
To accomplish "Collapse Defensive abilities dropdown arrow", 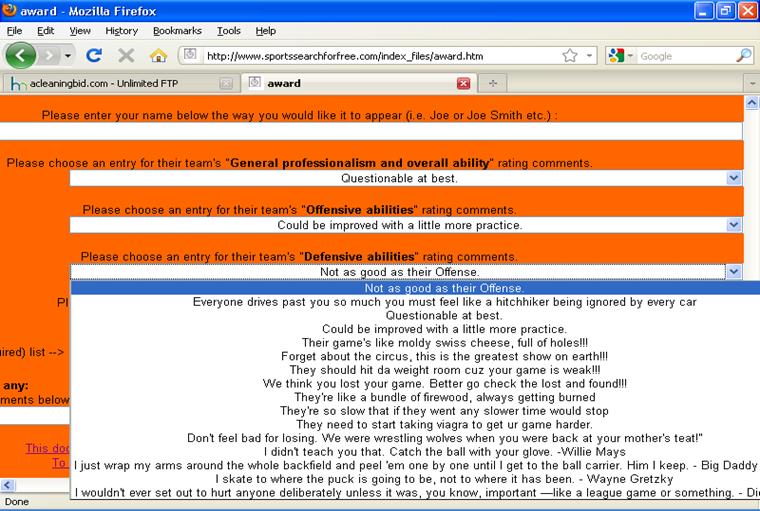I will (x=734, y=272).
